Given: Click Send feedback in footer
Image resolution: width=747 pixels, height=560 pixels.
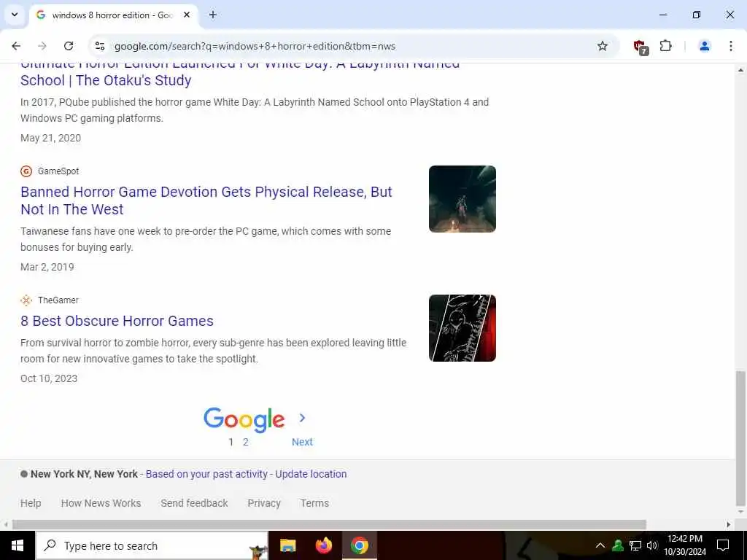Looking at the screenshot, I should (x=194, y=503).
